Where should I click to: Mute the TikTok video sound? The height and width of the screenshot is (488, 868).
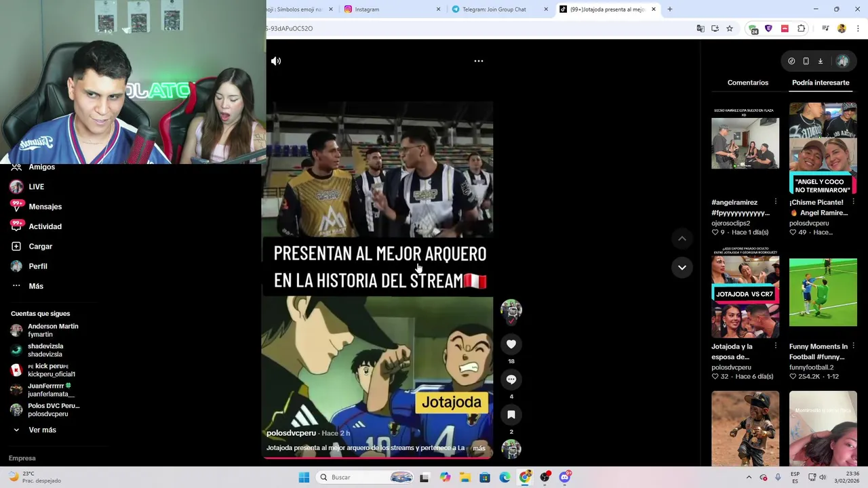pos(276,61)
